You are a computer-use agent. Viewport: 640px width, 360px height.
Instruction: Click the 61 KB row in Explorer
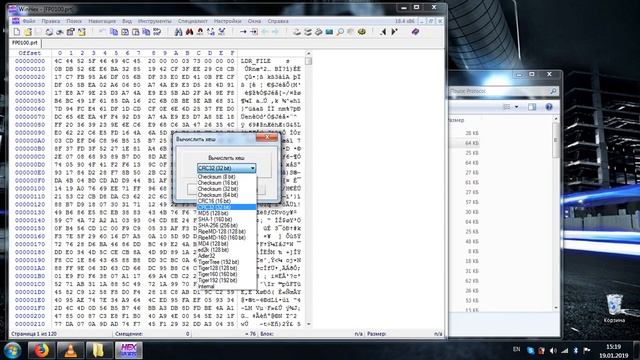point(472,182)
